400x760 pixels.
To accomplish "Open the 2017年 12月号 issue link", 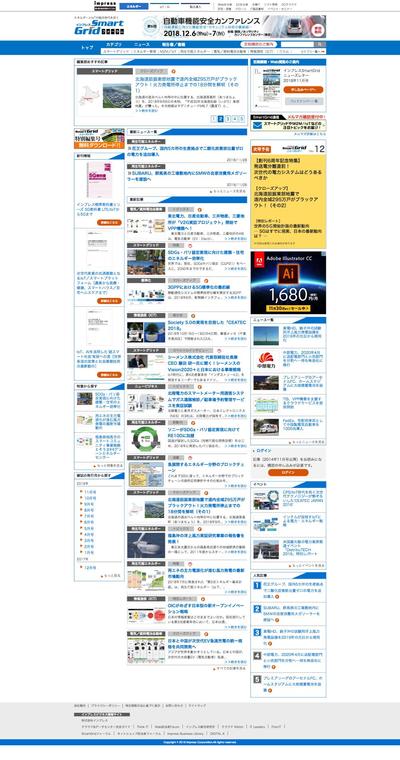I will (90, 567).
